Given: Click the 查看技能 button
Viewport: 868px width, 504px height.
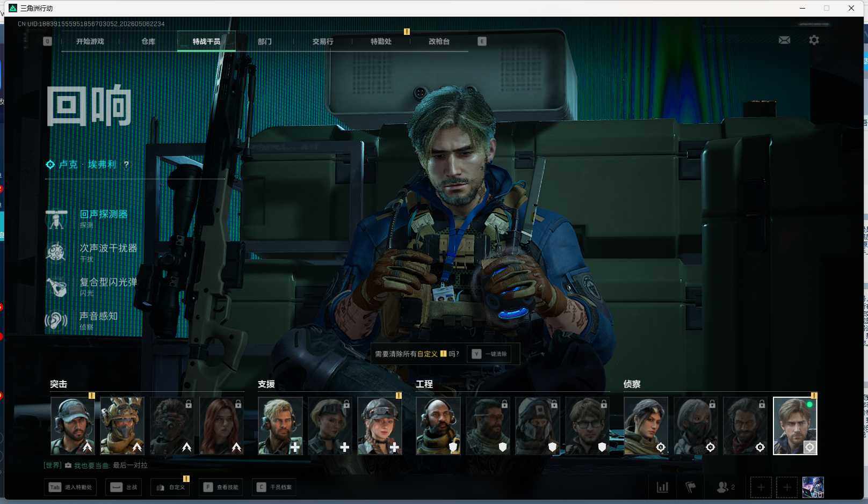Looking at the screenshot, I should coord(221,487).
